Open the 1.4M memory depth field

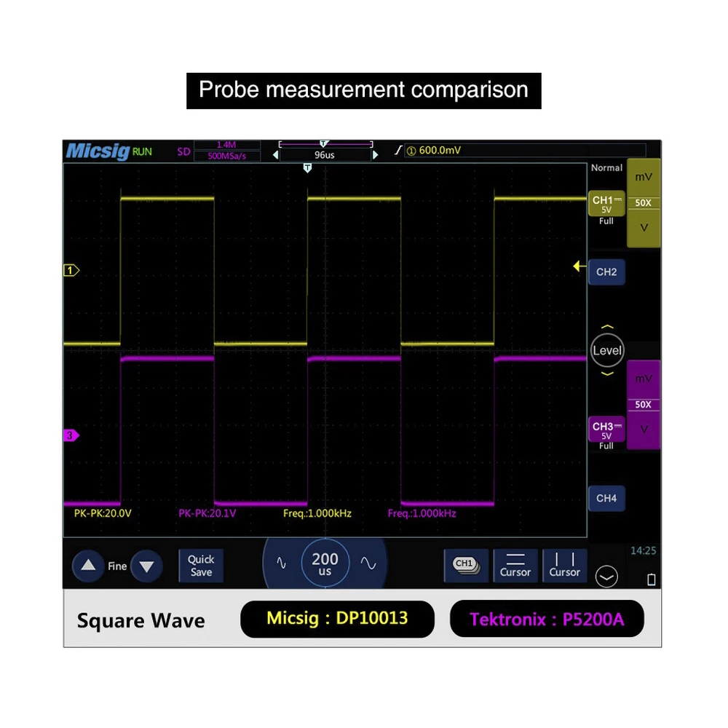[x=227, y=145]
